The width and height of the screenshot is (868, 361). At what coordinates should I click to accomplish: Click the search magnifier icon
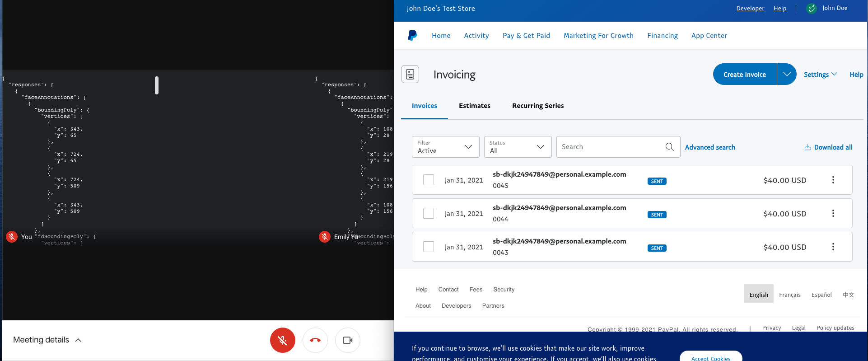[670, 147]
